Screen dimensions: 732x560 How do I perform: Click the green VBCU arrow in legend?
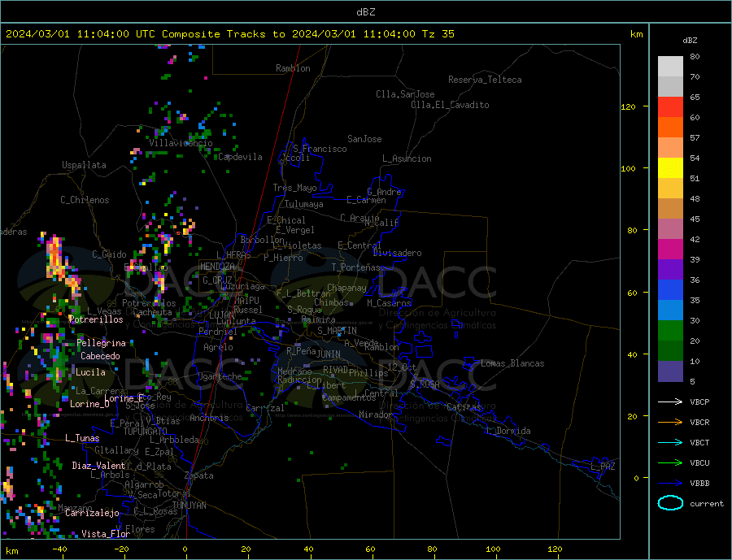670,463
